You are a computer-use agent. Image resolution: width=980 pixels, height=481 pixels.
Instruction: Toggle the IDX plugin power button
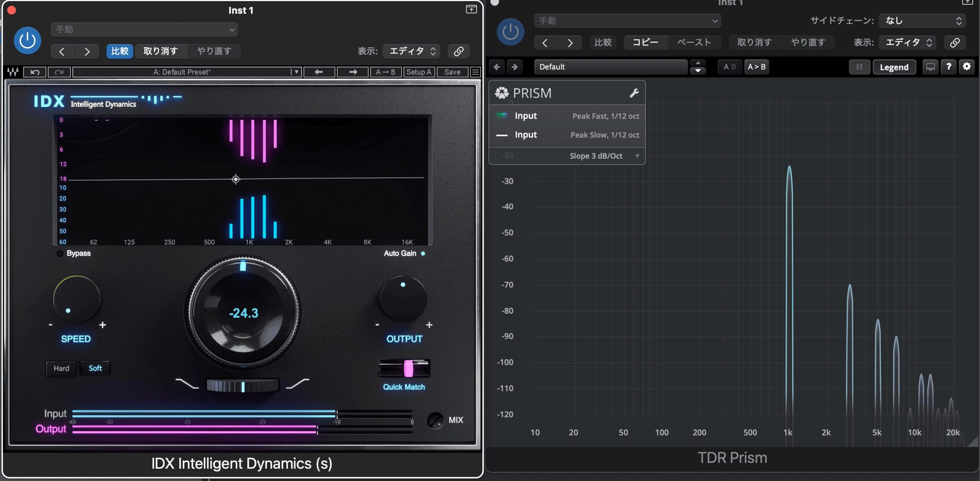pyautogui.click(x=28, y=41)
